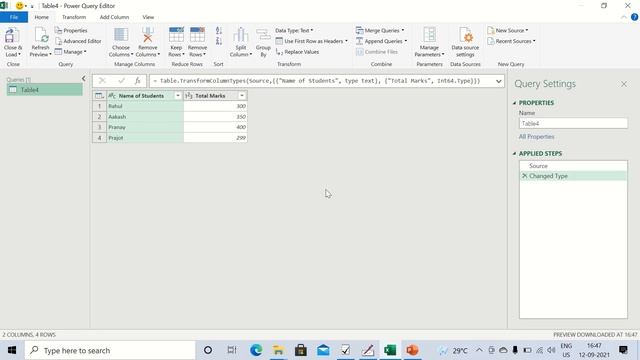Viewport: 640px width, 360px height.
Task: Open the Advanced Editor
Action: click(78, 41)
